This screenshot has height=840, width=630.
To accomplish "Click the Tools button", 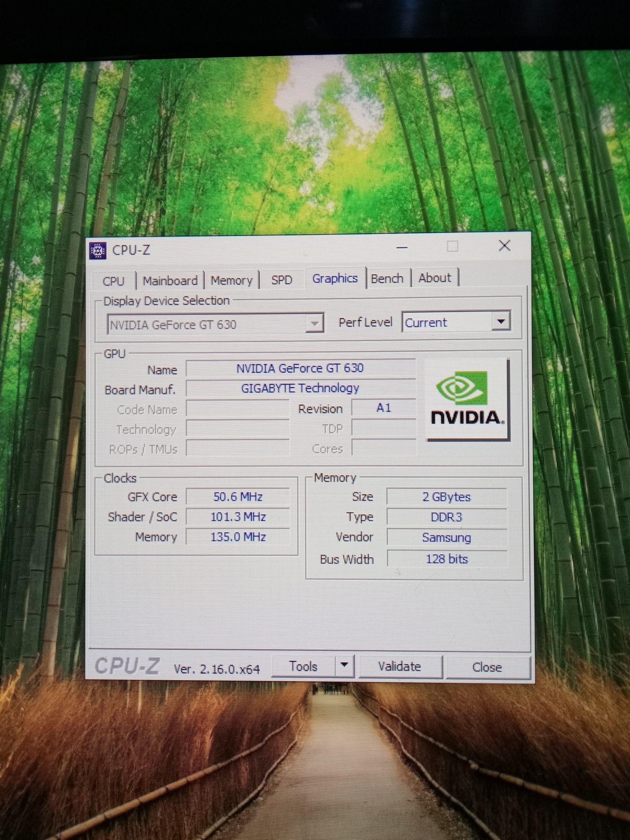I will pos(304,666).
